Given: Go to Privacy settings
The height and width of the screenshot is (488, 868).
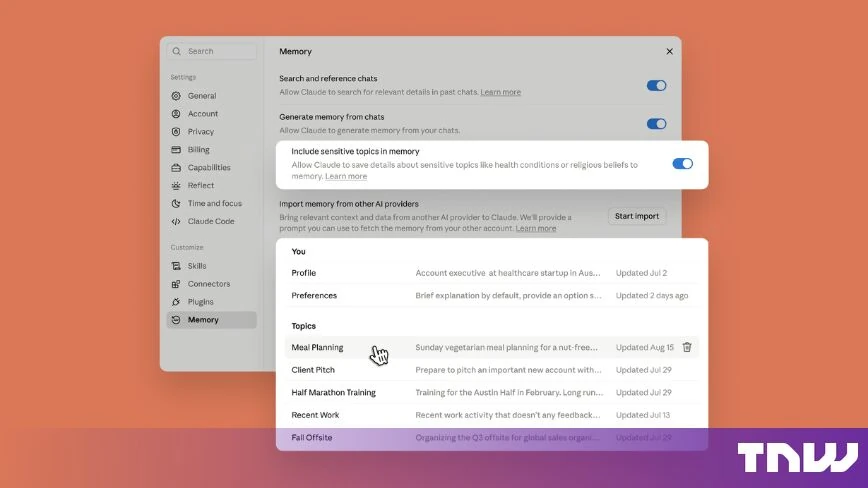Looking at the screenshot, I should [x=211, y=132].
